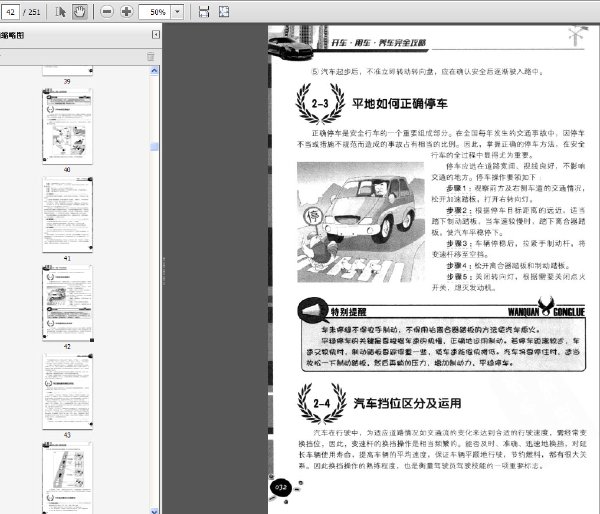Open page 41 thumbnail
This screenshot has height=514, width=600.
pyautogui.click(x=67, y=215)
